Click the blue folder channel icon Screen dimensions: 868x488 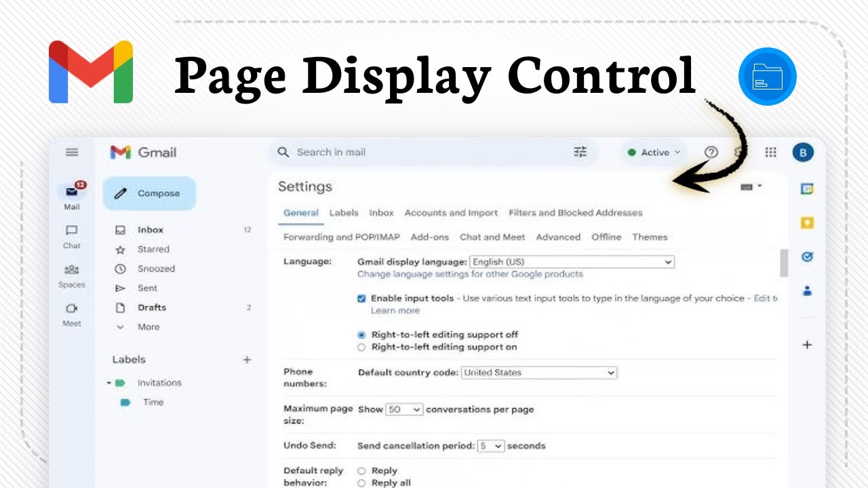pos(768,77)
